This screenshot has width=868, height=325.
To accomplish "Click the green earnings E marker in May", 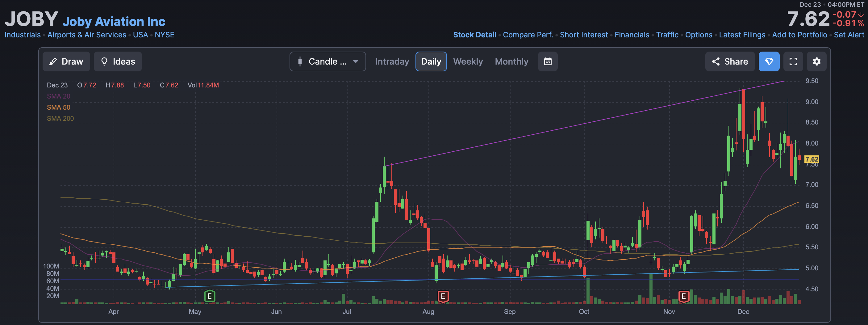I will (x=210, y=296).
